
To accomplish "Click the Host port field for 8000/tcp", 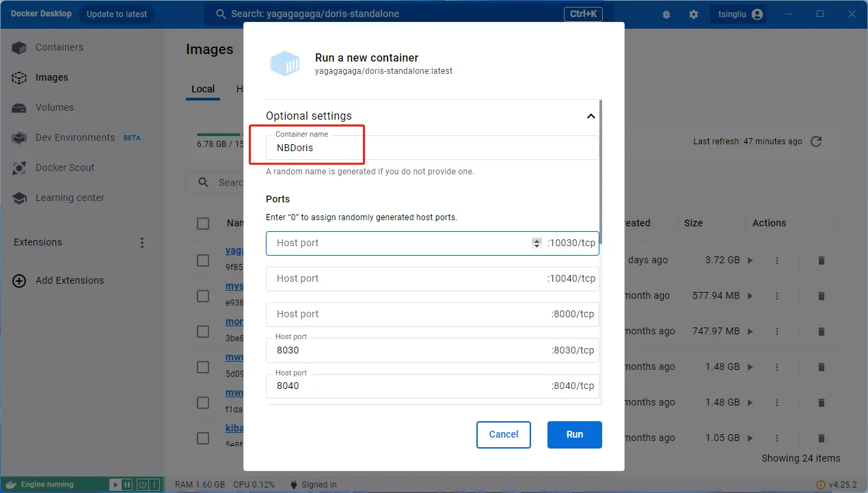I will tap(432, 315).
